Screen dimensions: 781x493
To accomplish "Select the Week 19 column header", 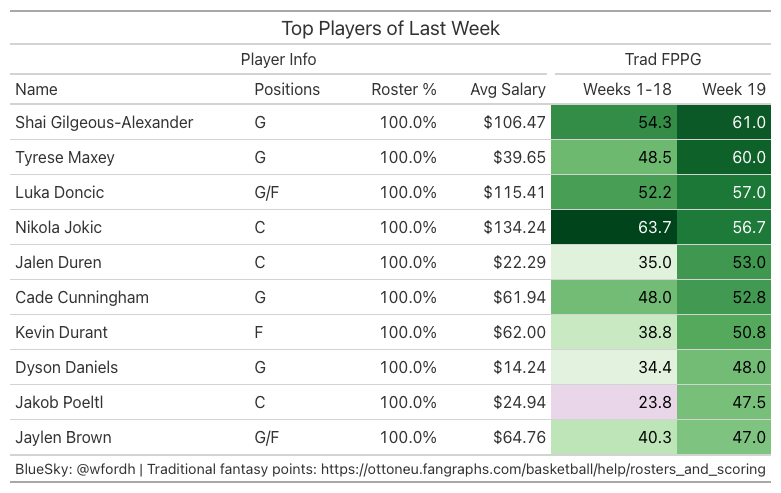I will 734,90.
